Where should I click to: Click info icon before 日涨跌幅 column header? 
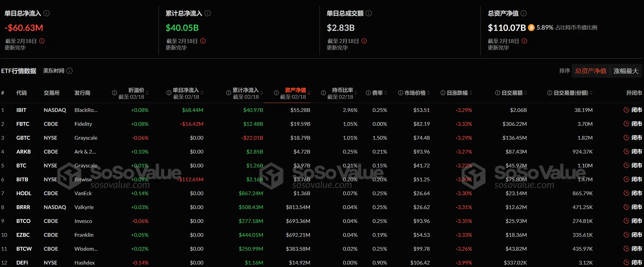(x=443, y=93)
